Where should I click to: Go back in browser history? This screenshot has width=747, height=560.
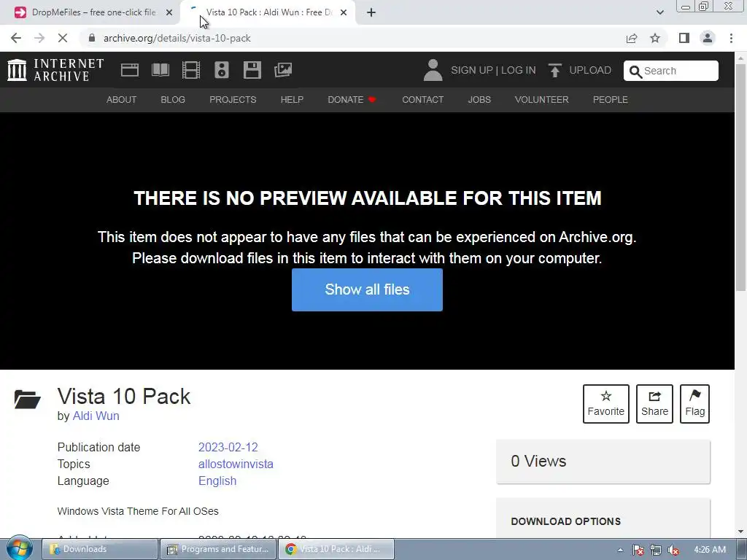[16, 38]
